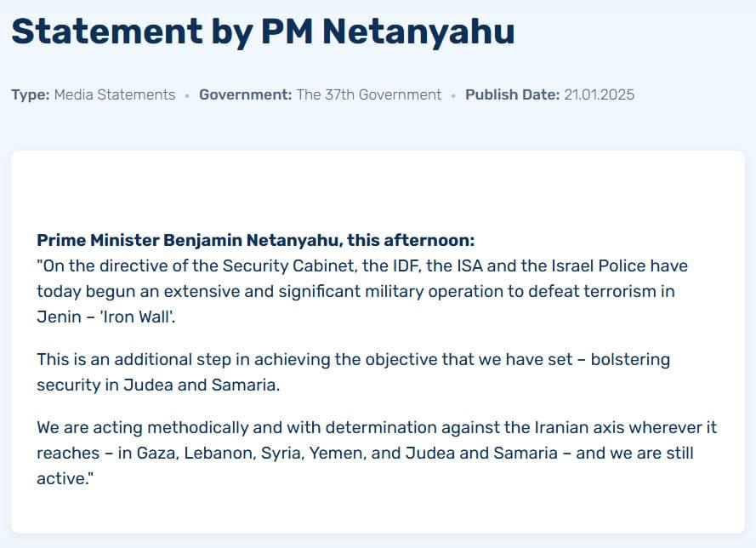
Task: Click the operation name 'Iron Wall'
Action: (x=137, y=317)
